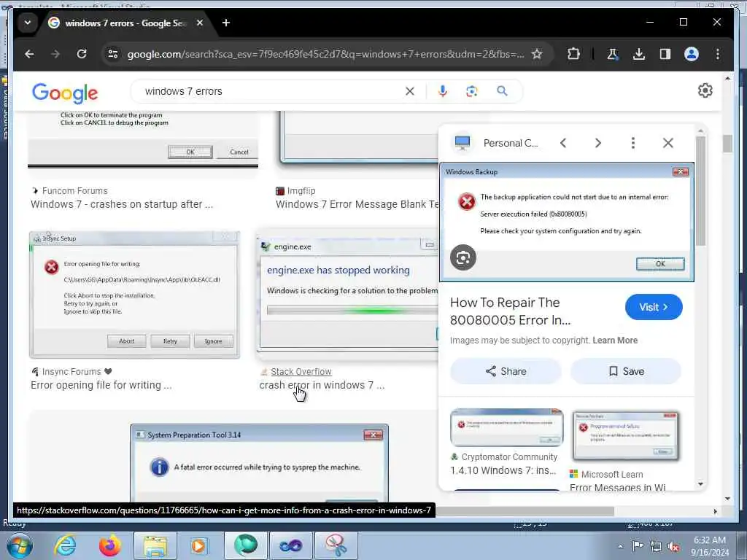Open the Cryptomator Community related image
Viewport: 747px width, 560px height.
click(506, 427)
